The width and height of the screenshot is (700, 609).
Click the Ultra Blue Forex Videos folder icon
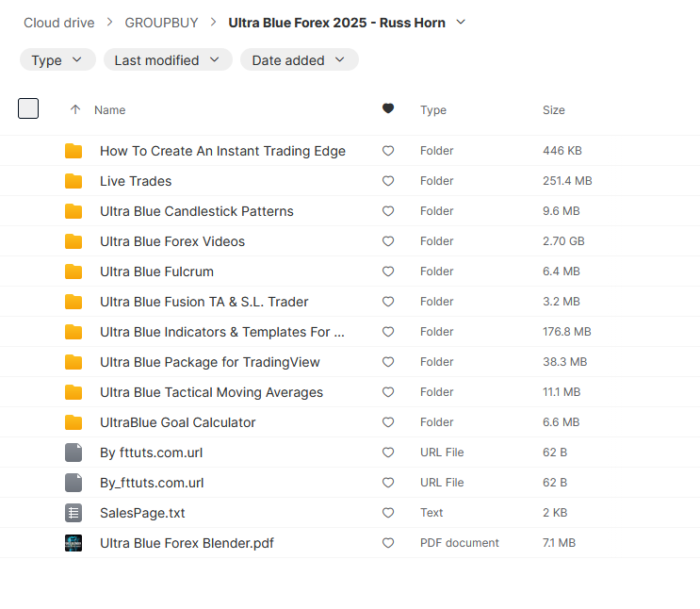click(73, 241)
